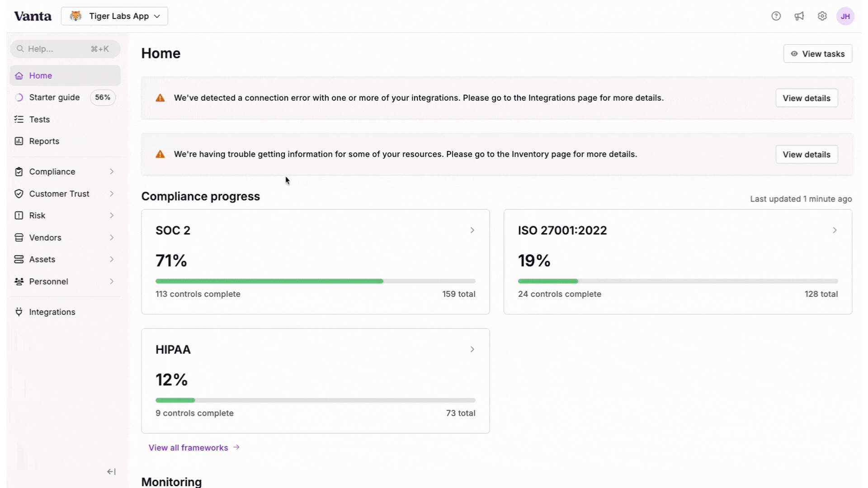Open the JH user avatar menu
868x488 pixels.
coord(845,16)
